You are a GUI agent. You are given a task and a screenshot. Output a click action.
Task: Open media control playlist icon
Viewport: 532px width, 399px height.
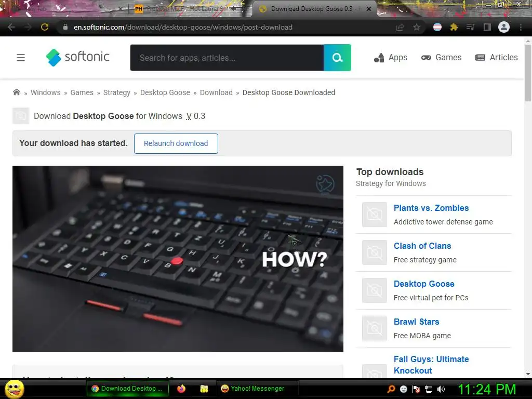[x=470, y=27]
